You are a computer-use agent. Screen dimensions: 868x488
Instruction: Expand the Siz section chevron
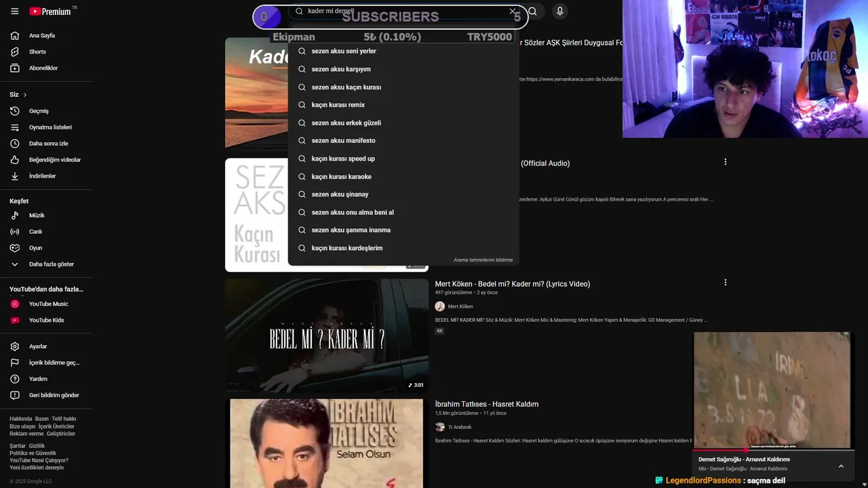(x=25, y=95)
